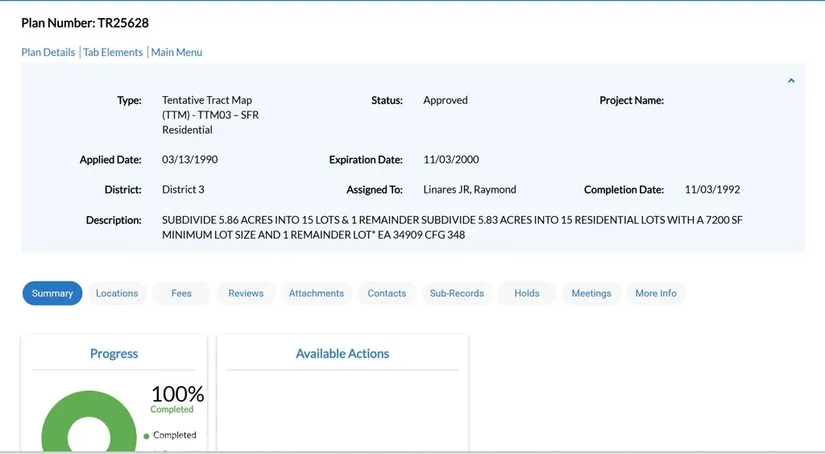The image size is (825, 454).
Task: View the More Info tab
Action: 656,293
